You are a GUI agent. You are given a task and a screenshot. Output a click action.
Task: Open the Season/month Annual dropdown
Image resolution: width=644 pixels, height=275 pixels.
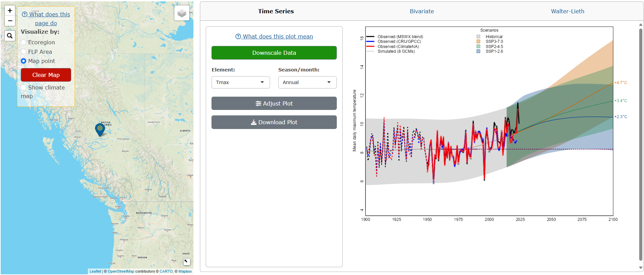tap(308, 82)
